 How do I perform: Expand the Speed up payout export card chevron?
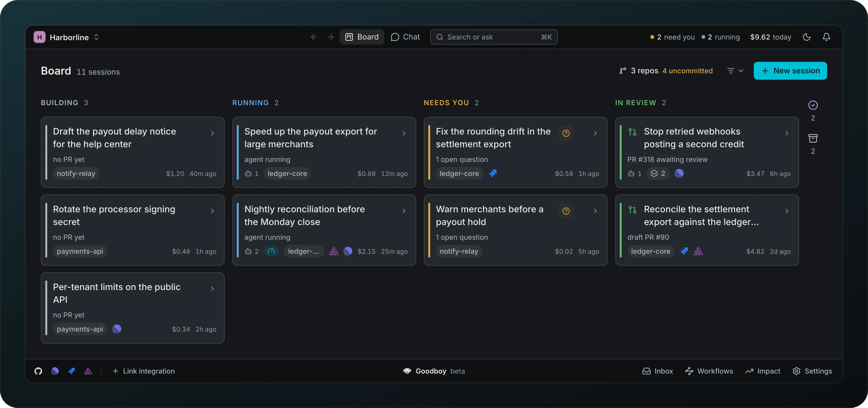404,133
